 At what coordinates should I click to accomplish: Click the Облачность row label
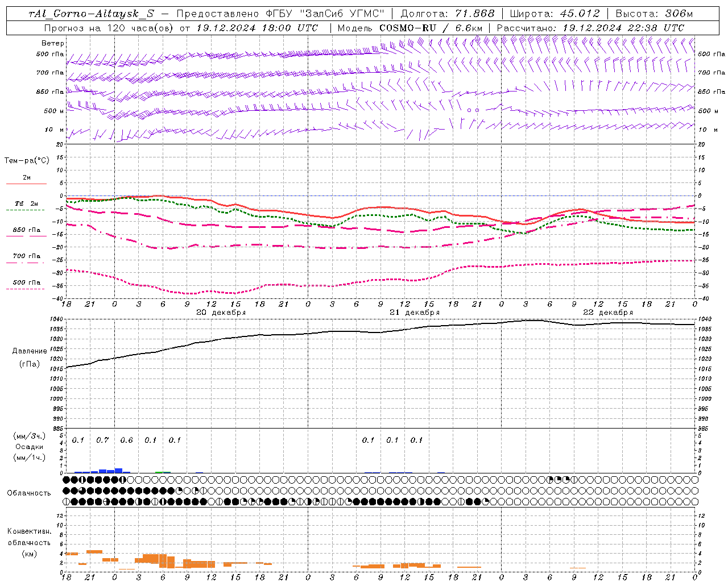[x=29, y=493]
